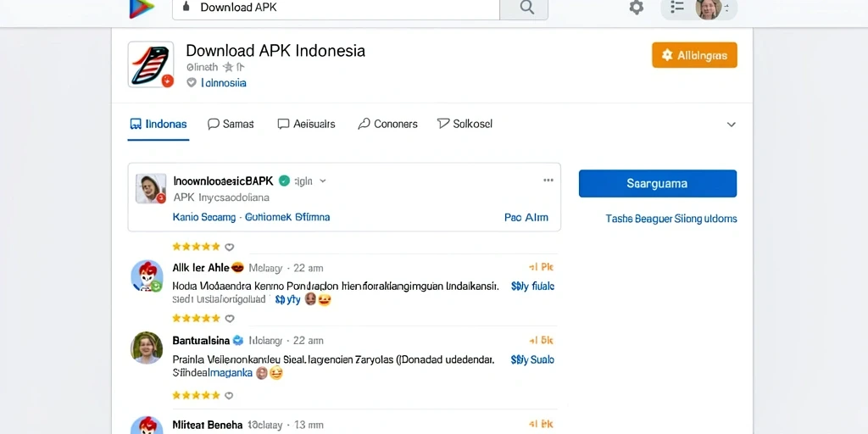Click the Download APK Indonesia app icon
The width and height of the screenshot is (868, 434).
tap(151, 64)
